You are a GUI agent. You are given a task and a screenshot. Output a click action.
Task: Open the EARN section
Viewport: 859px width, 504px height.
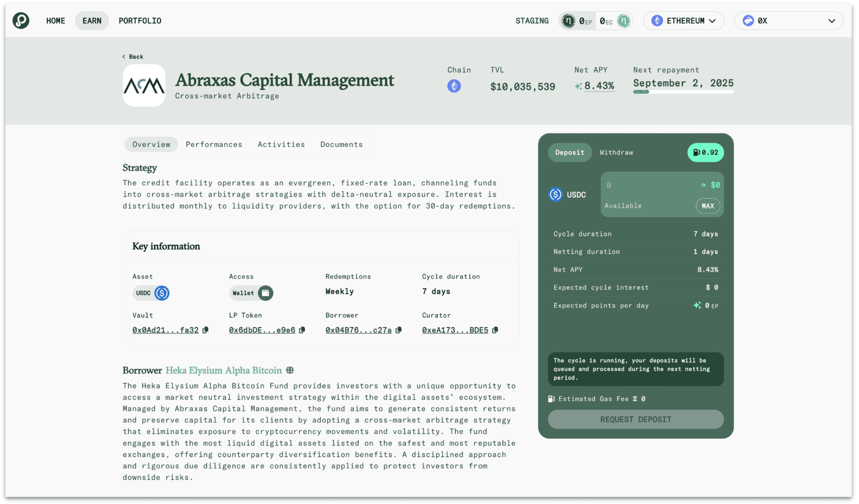(x=92, y=21)
